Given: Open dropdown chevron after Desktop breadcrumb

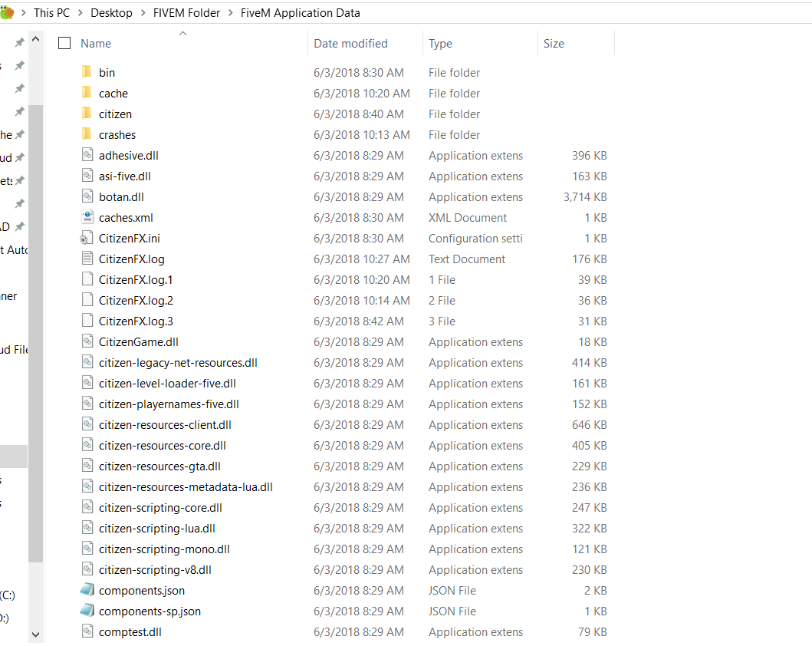Looking at the screenshot, I should (x=143, y=13).
